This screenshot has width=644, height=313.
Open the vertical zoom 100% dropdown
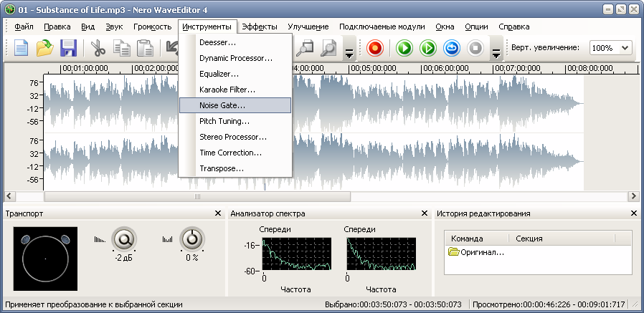[x=625, y=48]
